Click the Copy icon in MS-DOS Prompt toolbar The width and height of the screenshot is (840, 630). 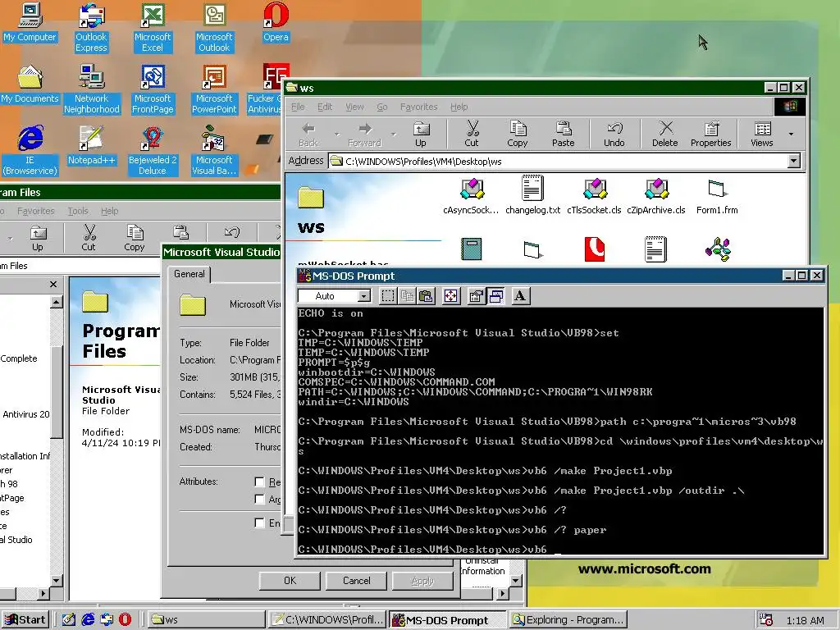407,296
